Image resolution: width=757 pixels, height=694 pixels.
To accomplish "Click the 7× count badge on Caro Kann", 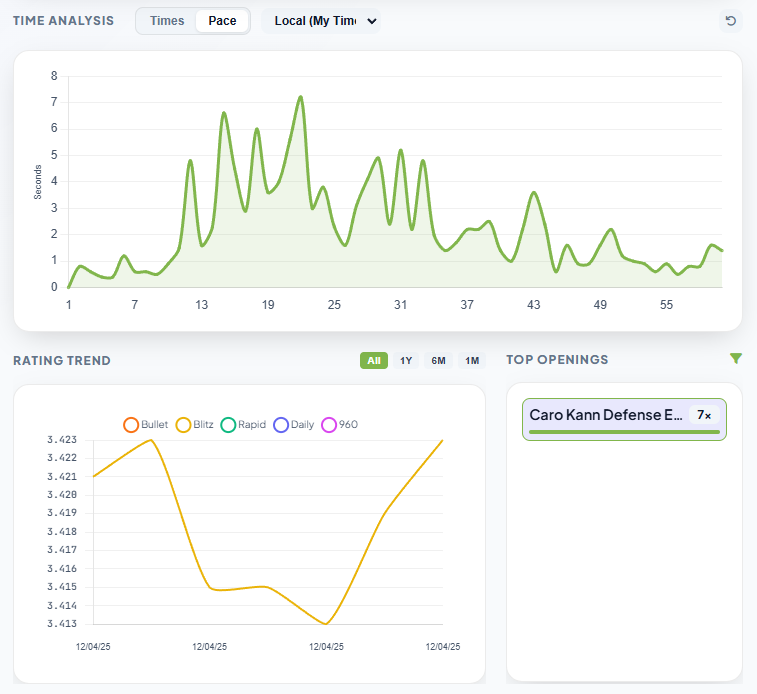I will click(x=704, y=415).
